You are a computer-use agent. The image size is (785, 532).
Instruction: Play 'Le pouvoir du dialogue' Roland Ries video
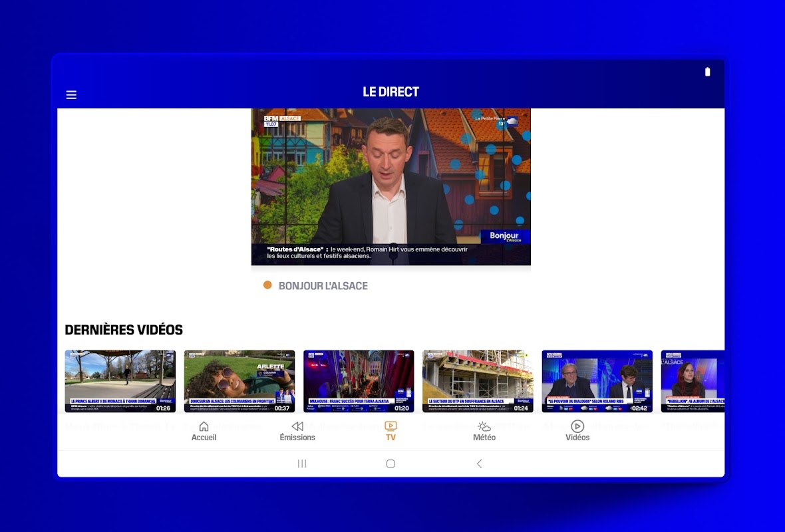pos(597,381)
